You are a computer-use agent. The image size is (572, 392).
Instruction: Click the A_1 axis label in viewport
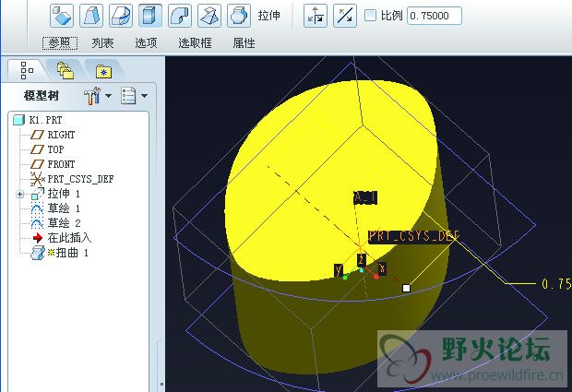coord(365,198)
